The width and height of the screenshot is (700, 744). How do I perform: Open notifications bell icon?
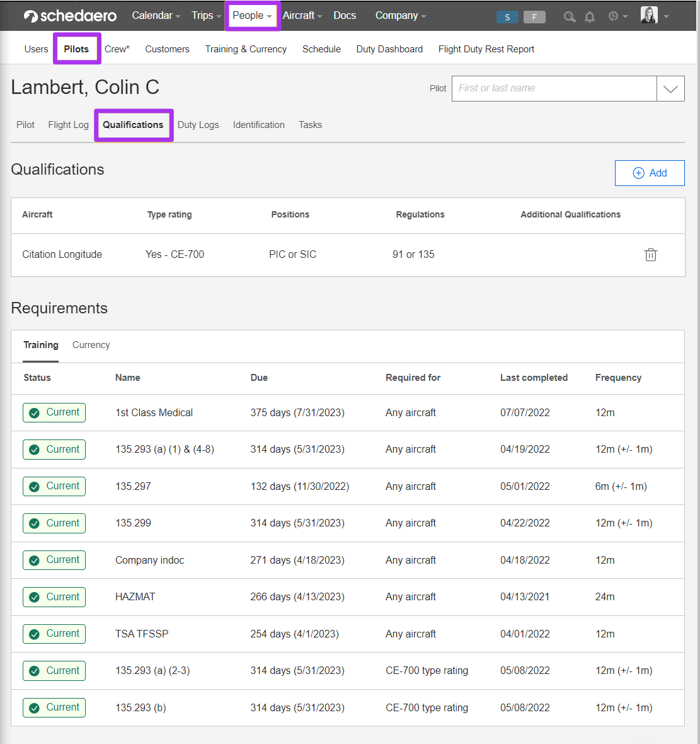pyautogui.click(x=590, y=17)
